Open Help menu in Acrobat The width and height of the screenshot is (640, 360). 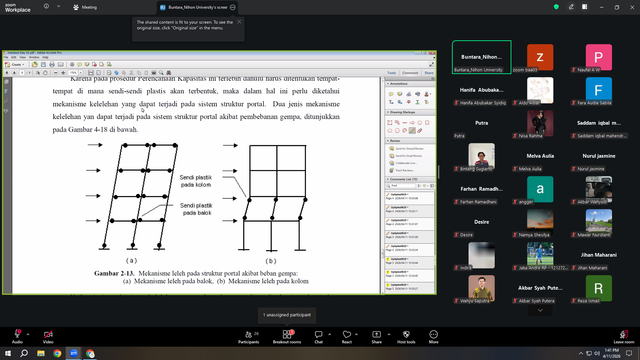click(45, 58)
